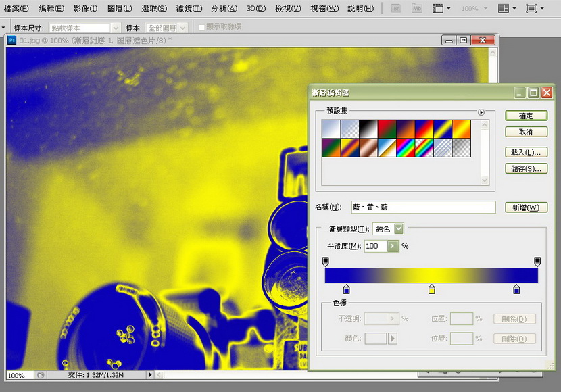
Task: Open the arrange documents dropdown in top bar
Action: coord(507,9)
